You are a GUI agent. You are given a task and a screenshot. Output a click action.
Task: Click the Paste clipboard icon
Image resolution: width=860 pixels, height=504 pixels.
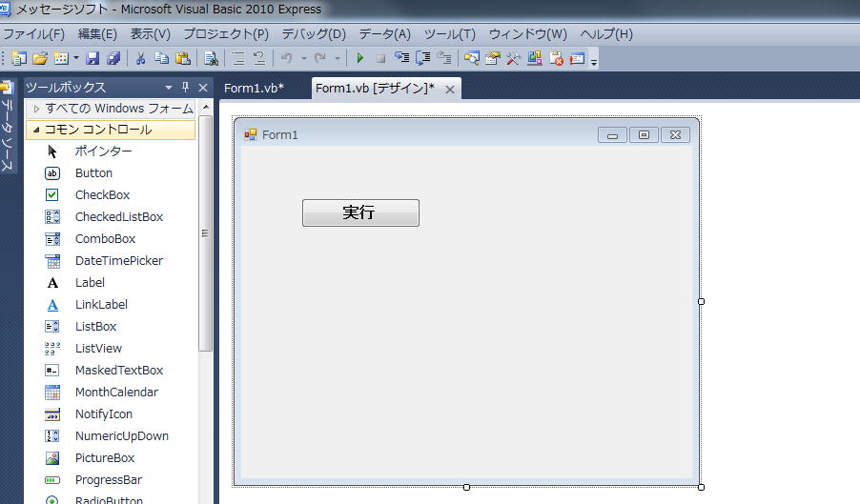tap(183, 58)
